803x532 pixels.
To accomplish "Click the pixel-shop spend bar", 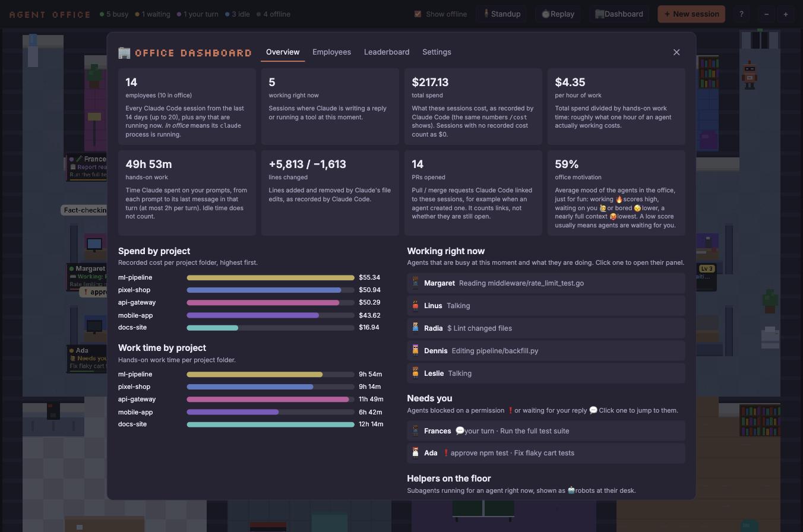I will [x=270, y=290].
